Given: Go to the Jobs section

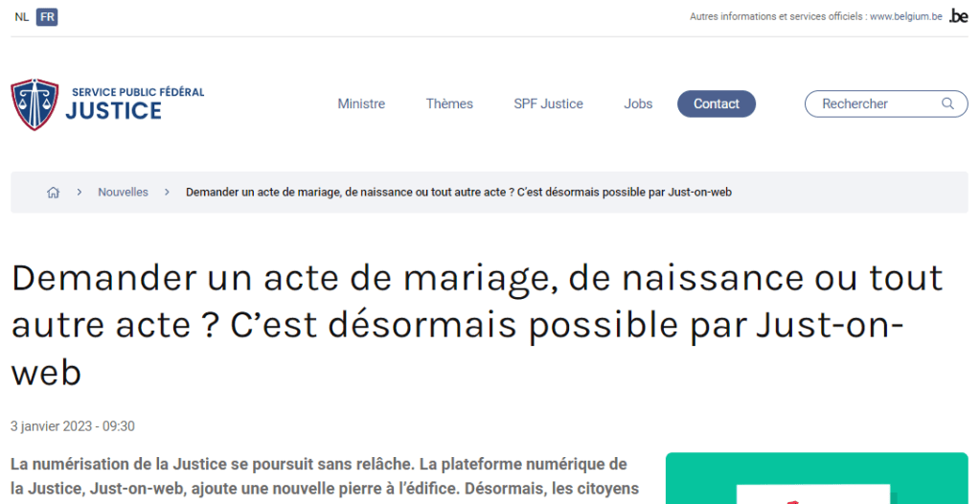Looking at the screenshot, I should [638, 103].
